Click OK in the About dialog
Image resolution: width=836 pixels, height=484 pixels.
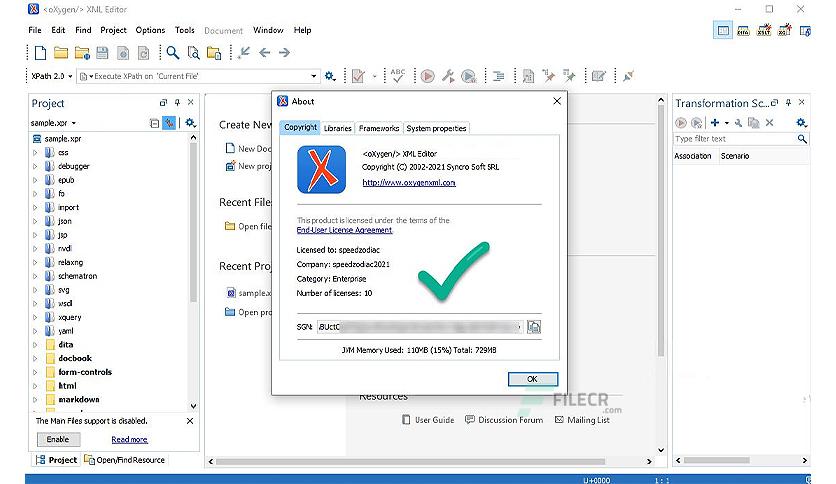(x=533, y=379)
